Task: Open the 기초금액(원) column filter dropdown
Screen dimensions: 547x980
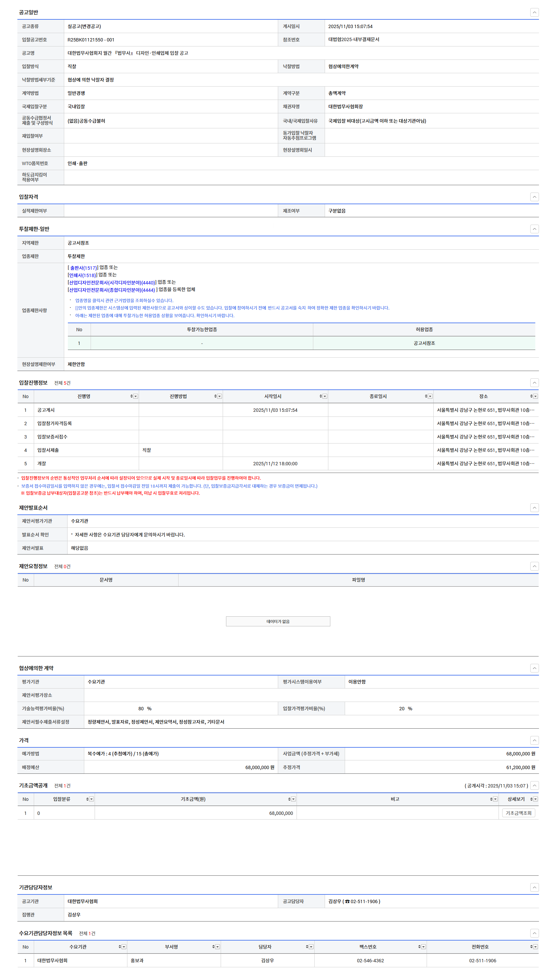Action: (x=293, y=799)
